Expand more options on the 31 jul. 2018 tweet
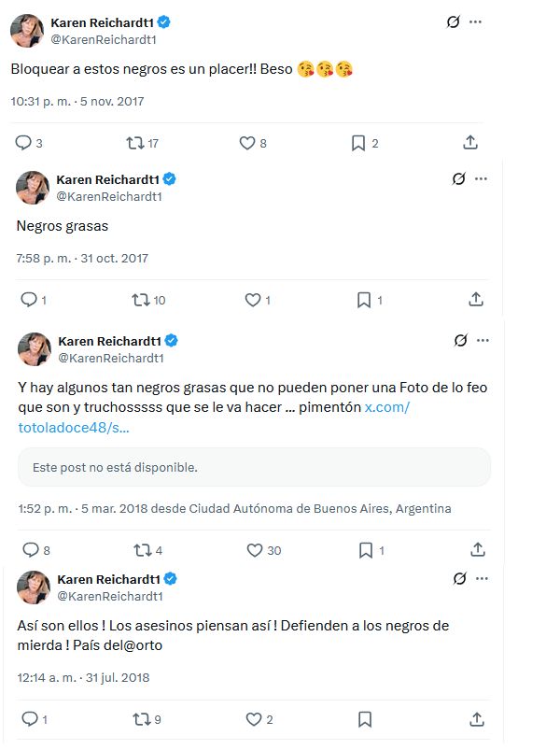Screen dimensions: 560x750 [x=482, y=579]
